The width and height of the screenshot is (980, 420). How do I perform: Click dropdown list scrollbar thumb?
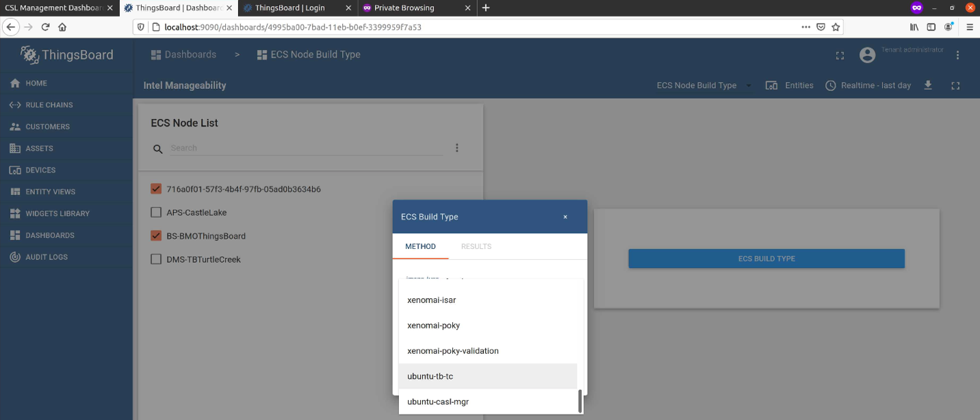pos(580,402)
